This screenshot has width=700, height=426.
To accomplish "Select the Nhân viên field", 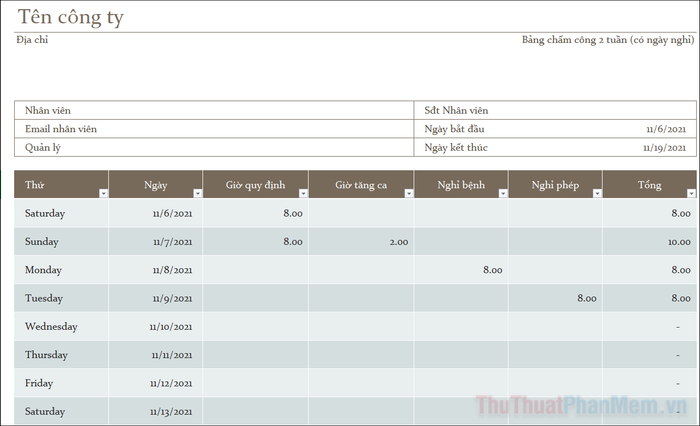I will point(214,110).
